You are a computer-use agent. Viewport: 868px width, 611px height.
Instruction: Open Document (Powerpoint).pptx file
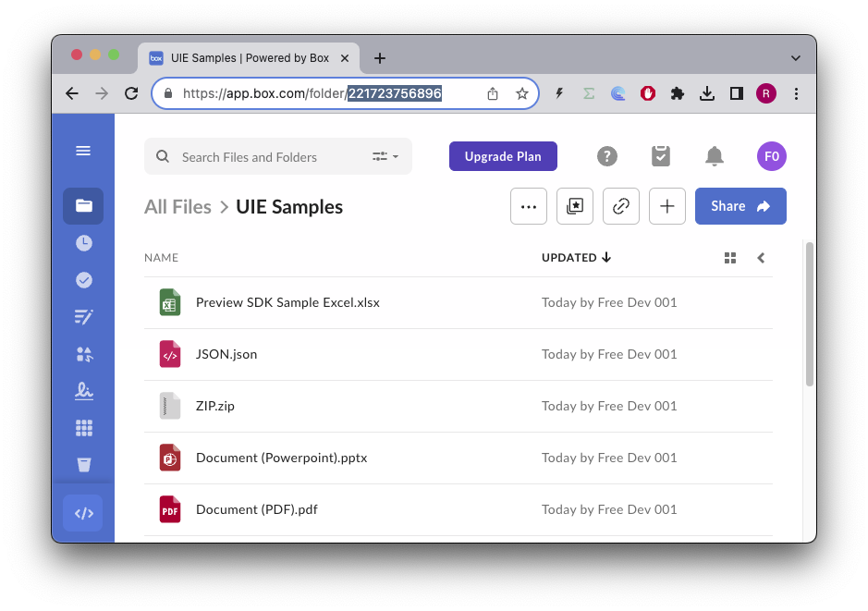281,458
